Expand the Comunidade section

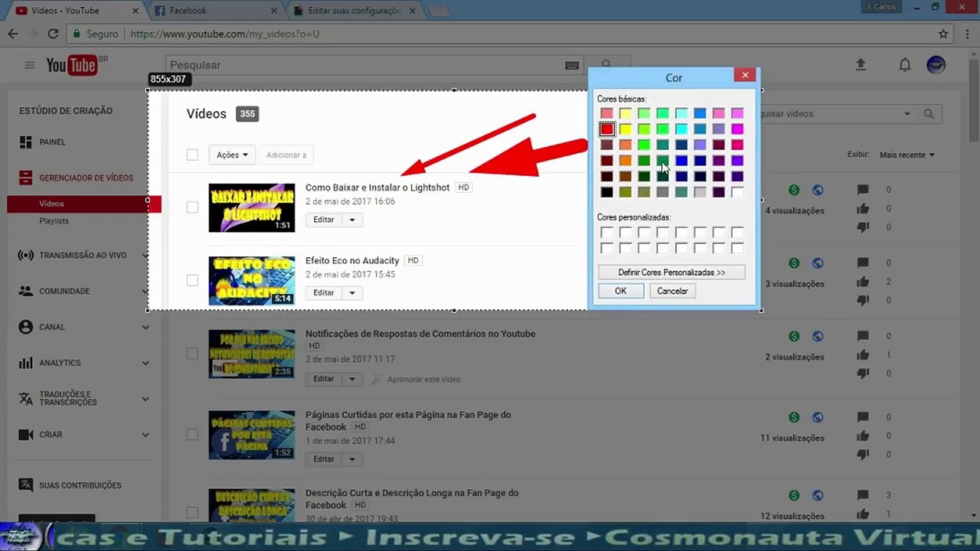(x=145, y=291)
